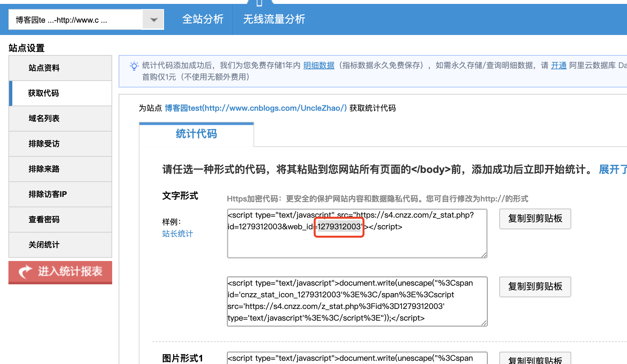Open 关闭统计 in the sidebar

pos(60,245)
